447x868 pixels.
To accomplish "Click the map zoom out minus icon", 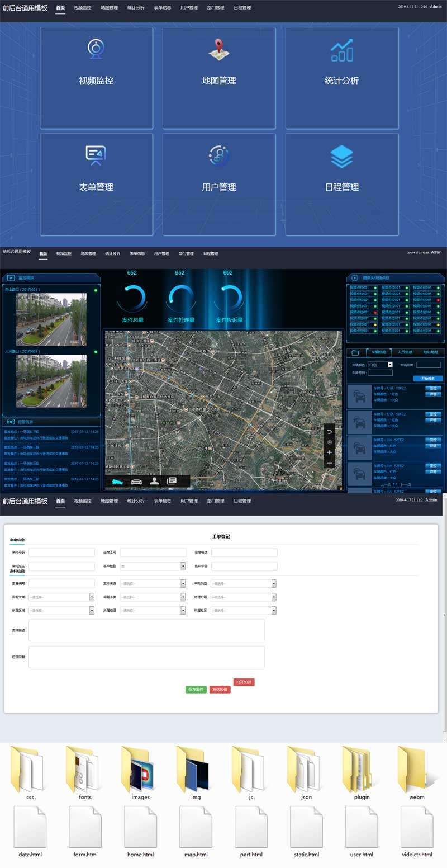I will pyautogui.click(x=330, y=463).
